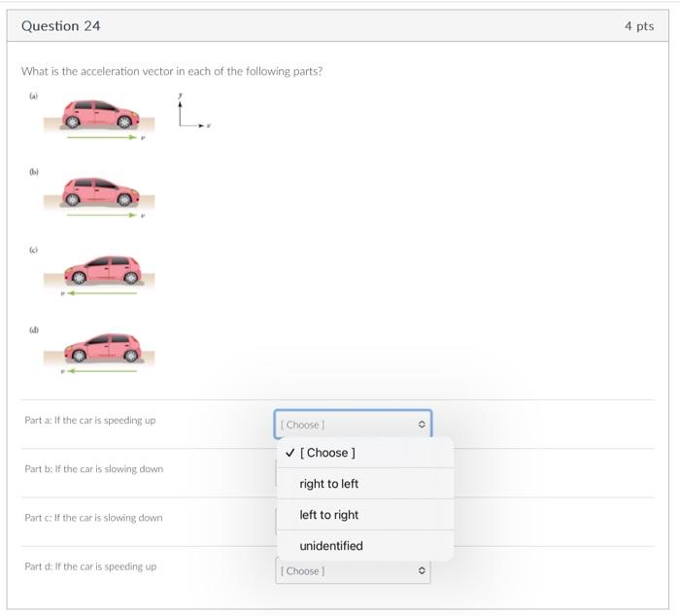The width and height of the screenshot is (680, 616).
Task: Click car image in part (b)
Action: (x=101, y=191)
